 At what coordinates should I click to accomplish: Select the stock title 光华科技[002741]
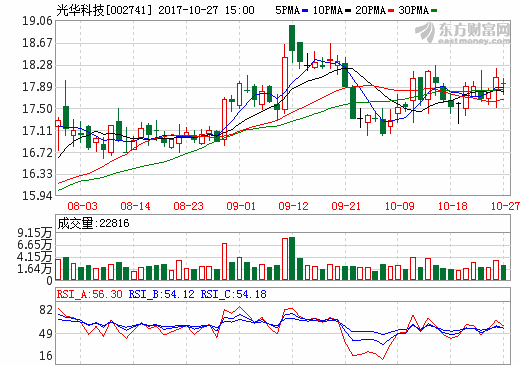click(104, 10)
